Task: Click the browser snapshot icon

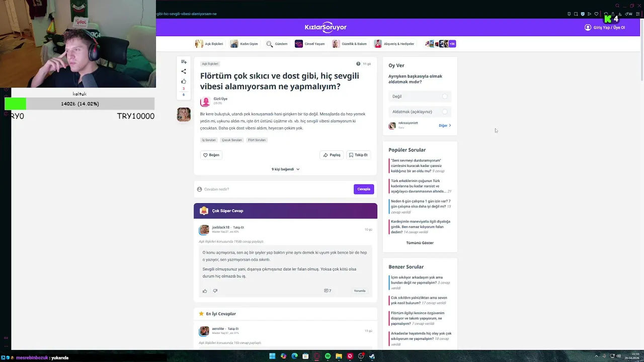Action: 576,14
